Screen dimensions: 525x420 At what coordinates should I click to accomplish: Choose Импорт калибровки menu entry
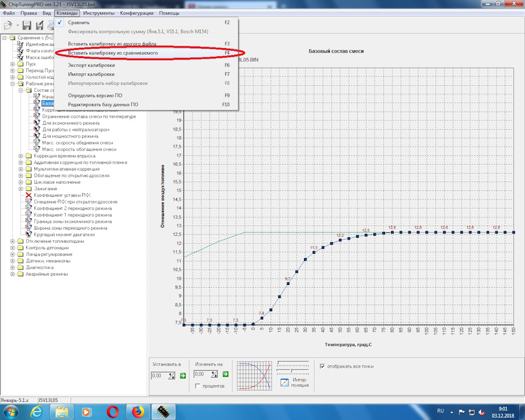click(147, 74)
